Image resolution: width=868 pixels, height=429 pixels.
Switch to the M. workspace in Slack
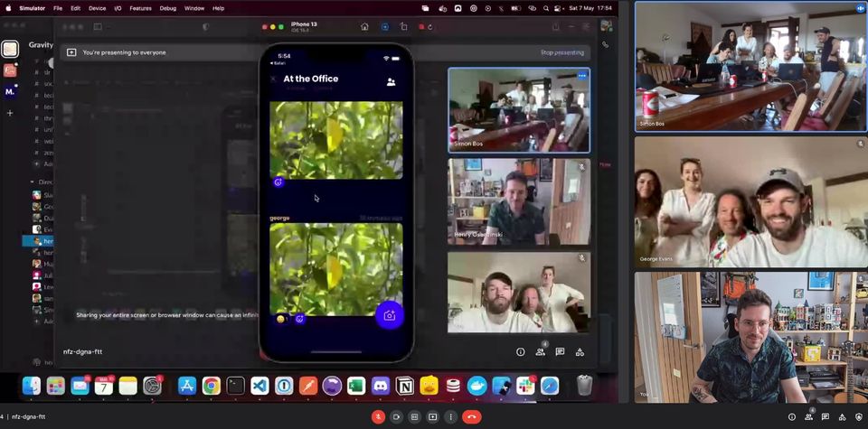[10, 92]
